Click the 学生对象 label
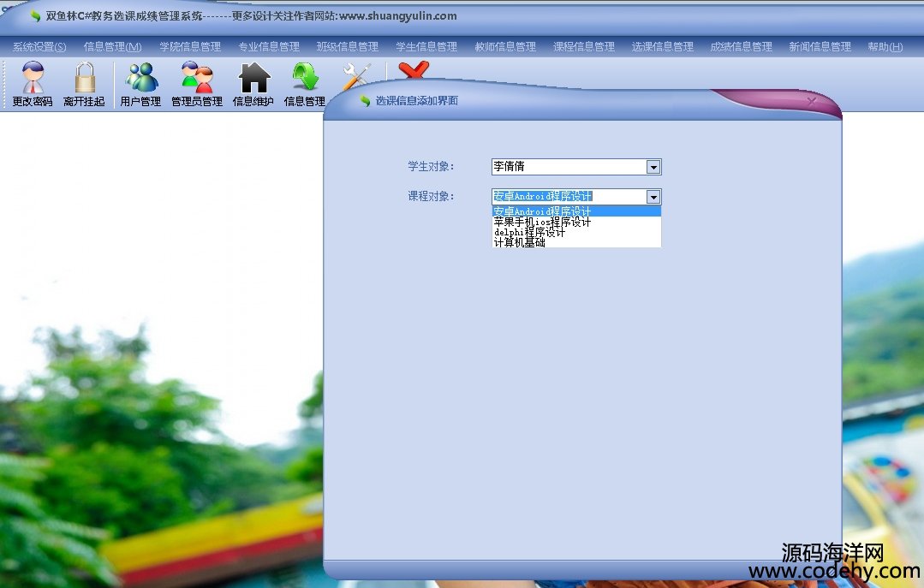Viewport: 924px width, 588px height. tap(431, 167)
